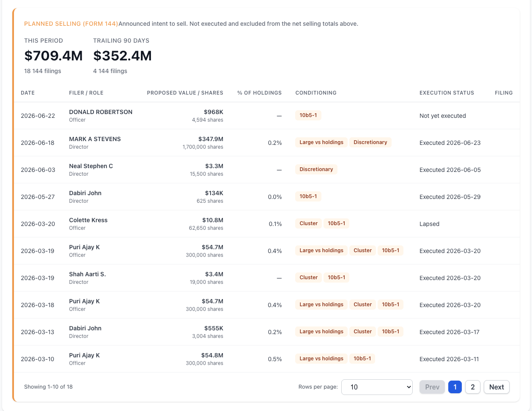
Task: Click the Next pagination button
Action: point(496,387)
